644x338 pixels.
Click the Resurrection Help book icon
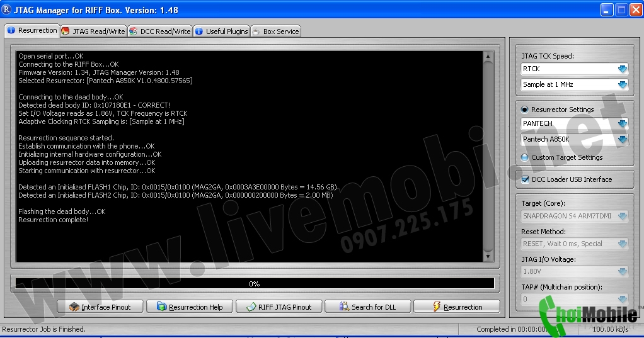[162, 307]
